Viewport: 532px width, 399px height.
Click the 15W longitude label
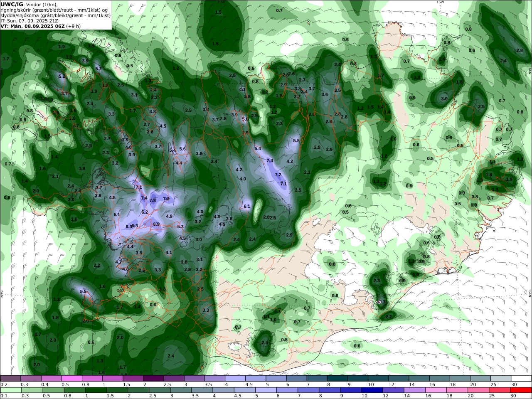click(x=440, y=2)
